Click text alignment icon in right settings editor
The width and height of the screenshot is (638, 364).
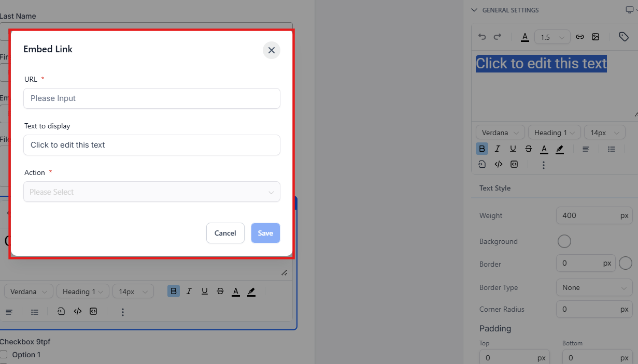point(586,149)
